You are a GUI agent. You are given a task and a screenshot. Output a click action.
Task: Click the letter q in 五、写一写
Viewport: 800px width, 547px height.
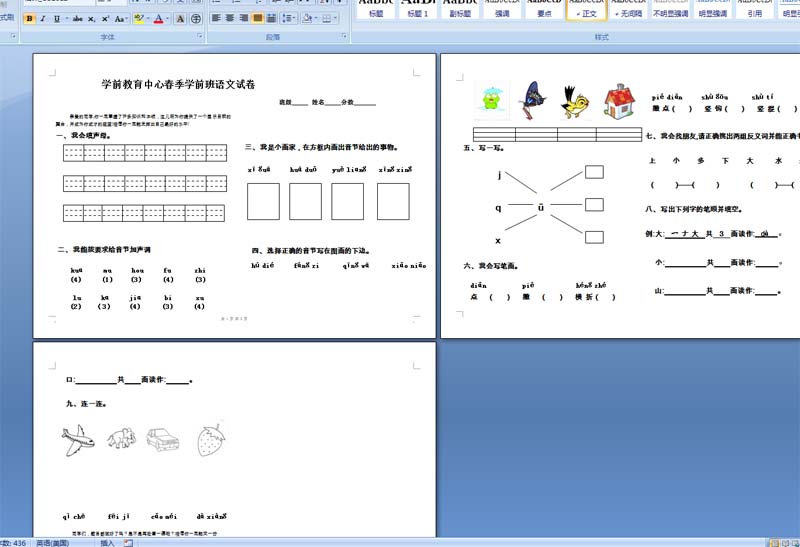coord(498,208)
